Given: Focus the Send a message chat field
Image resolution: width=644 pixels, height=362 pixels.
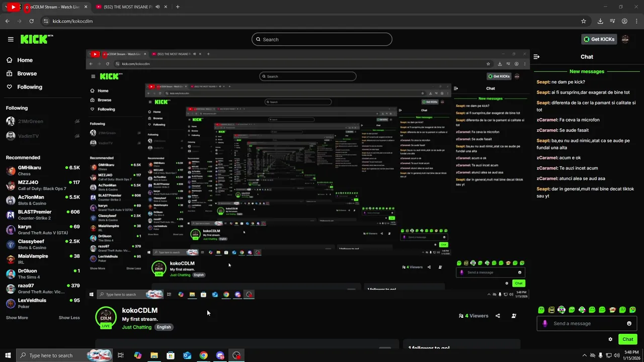Looking at the screenshot, I should [587, 323].
